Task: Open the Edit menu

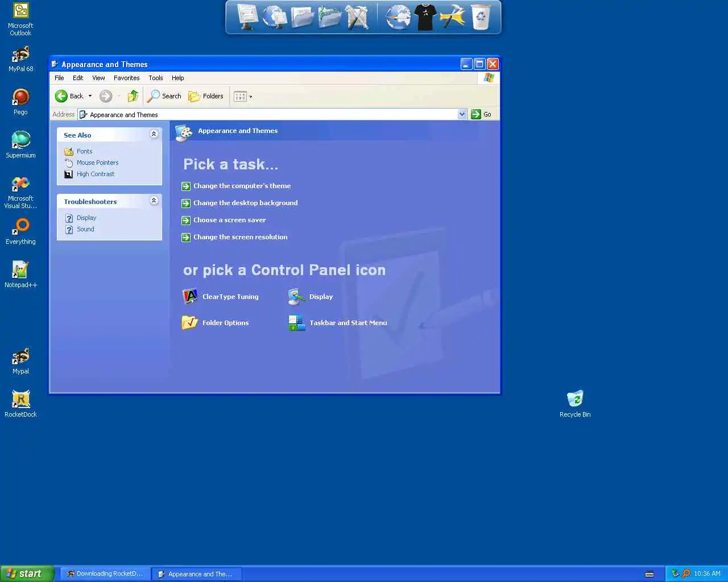Action: 78,78
